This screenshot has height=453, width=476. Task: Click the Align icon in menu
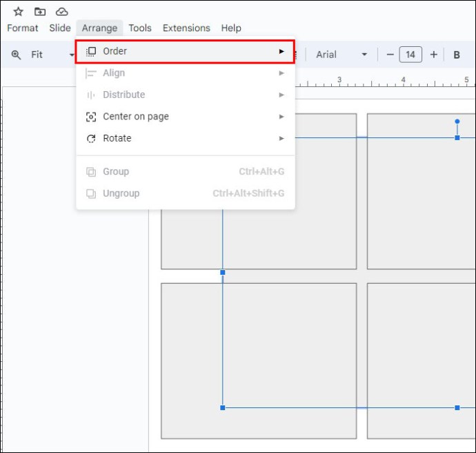pos(91,73)
